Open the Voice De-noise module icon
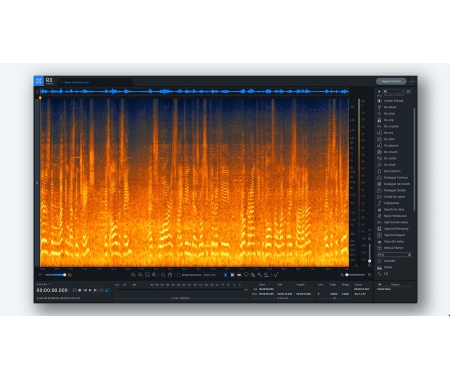450x380 pixels. click(x=379, y=242)
